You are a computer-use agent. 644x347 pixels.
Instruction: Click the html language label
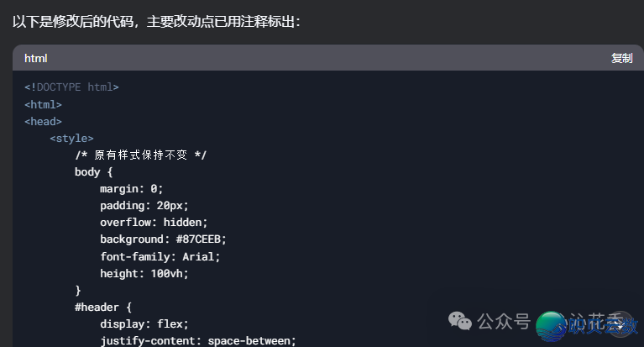tap(36, 58)
